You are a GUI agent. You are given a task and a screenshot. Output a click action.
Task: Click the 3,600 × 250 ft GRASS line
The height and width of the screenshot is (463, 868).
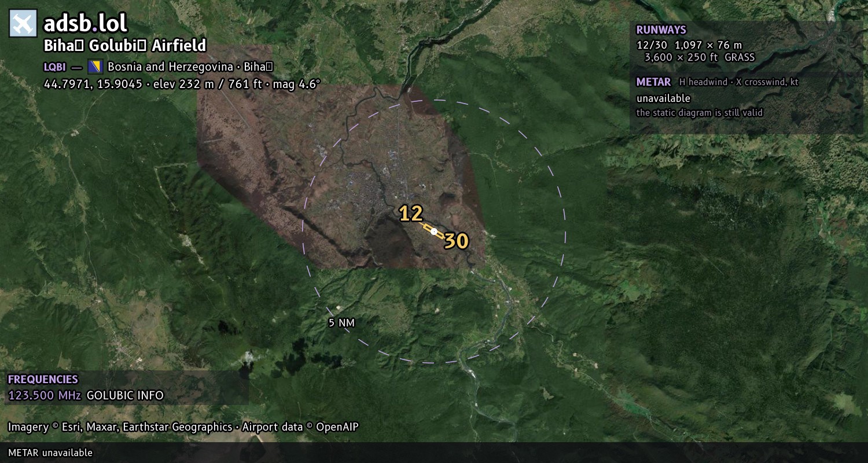700,57
